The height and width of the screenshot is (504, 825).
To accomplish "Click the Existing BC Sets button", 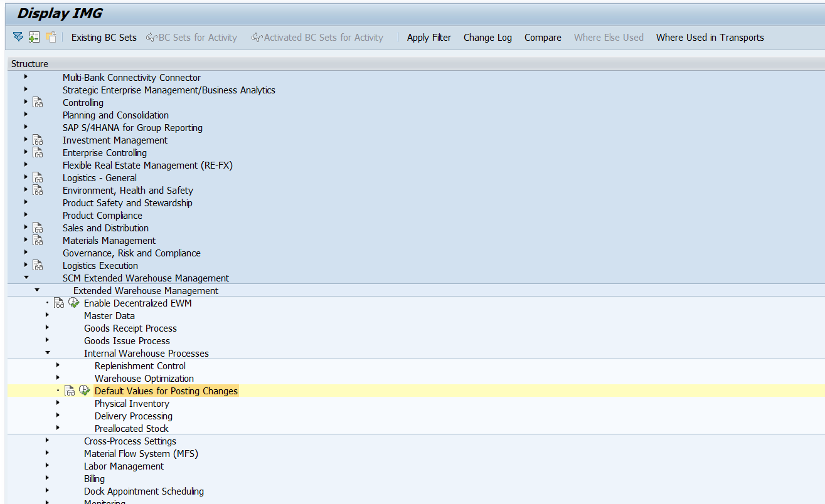I will click(x=104, y=38).
